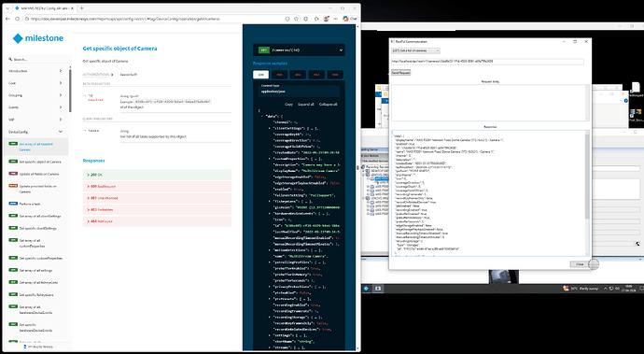Focus the request URL field in Restful Communication
The height and width of the screenshot is (354, 644).
click(487, 62)
